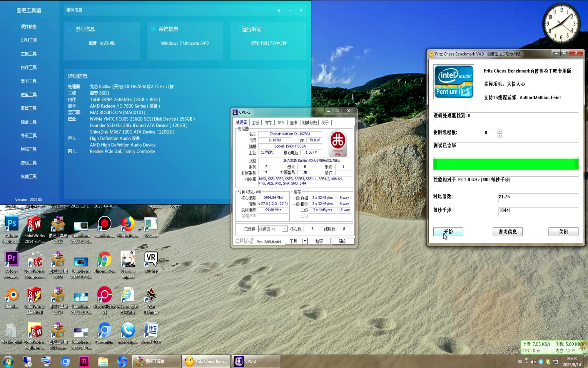Increase thread count with stepper up arrow
Screen dimensions: 588x368
(499, 131)
